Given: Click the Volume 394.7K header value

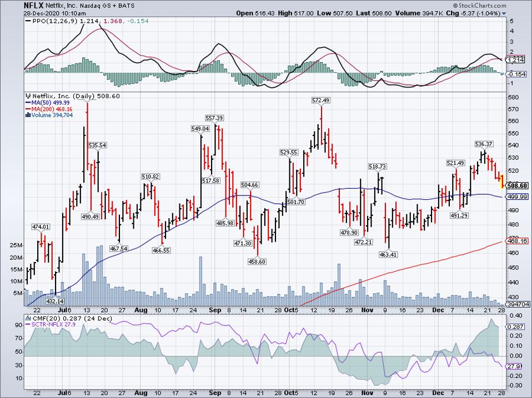Looking at the screenshot, I should coord(419,13).
